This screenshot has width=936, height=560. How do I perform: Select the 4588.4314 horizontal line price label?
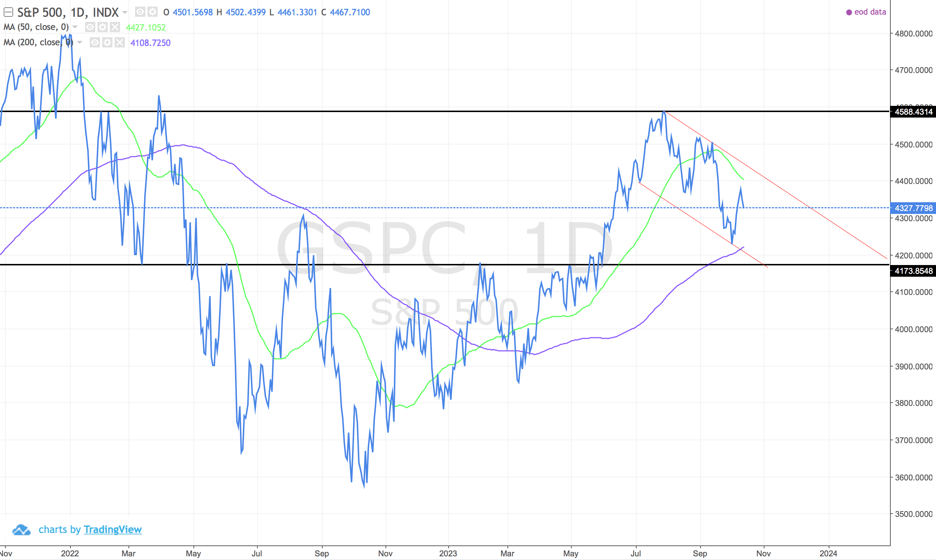pos(913,112)
